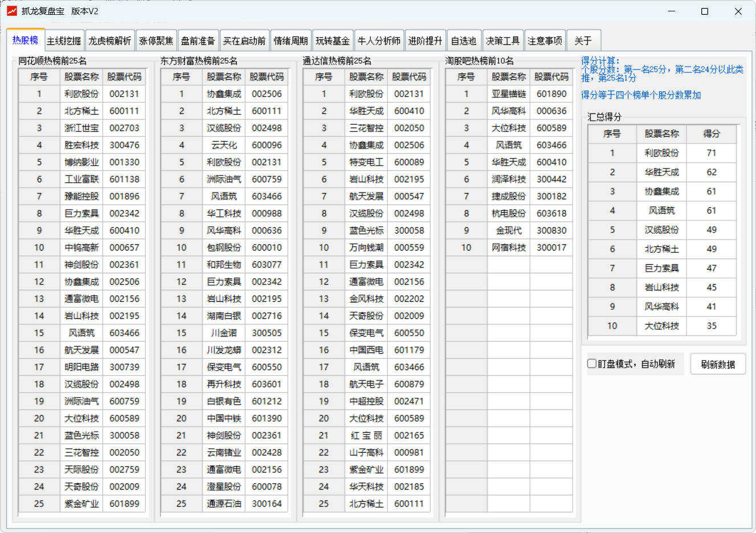
Task: Click 华胜天成 in the summary score table
Action: point(661,172)
